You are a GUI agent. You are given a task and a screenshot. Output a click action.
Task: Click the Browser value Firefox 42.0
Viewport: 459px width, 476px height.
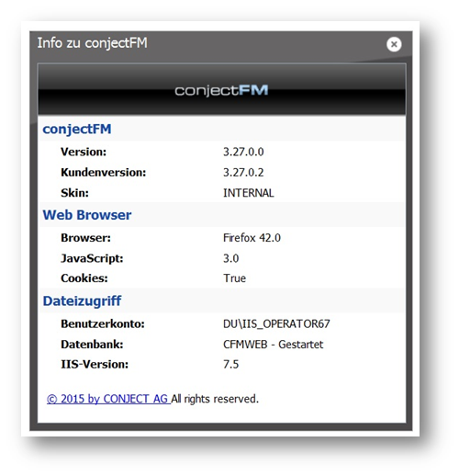(252, 238)
